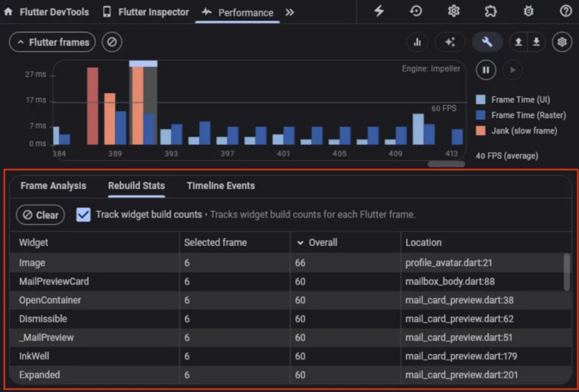Click the clear frames circle-slash icon

[x=112, y=42]
